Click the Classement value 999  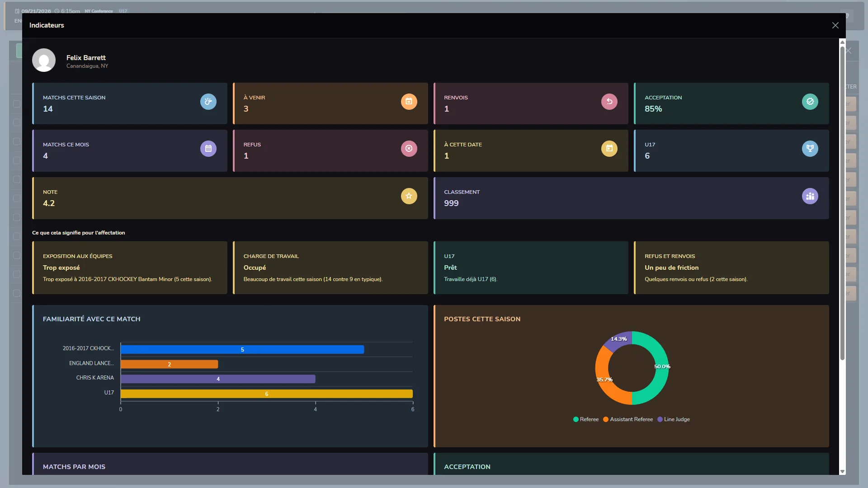pos(451,203)
